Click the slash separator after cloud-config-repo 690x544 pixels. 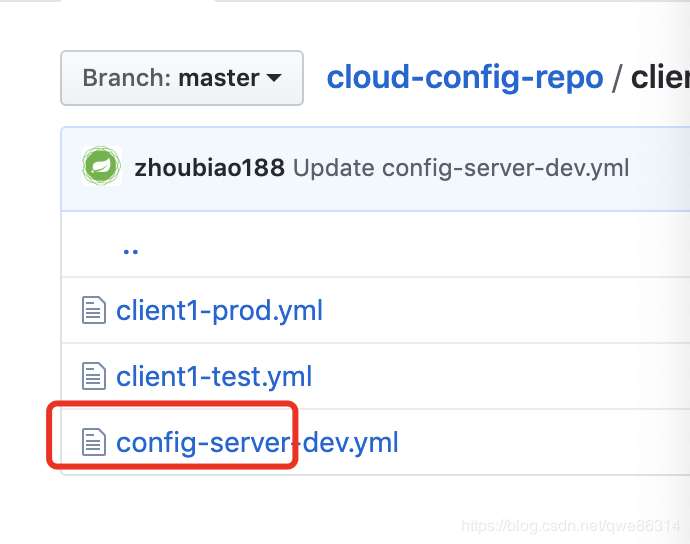pyautogui.click(x=616, y=77)
